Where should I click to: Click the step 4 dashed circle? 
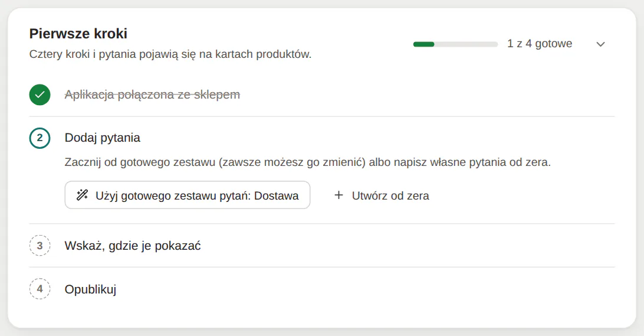pos(40,289)
